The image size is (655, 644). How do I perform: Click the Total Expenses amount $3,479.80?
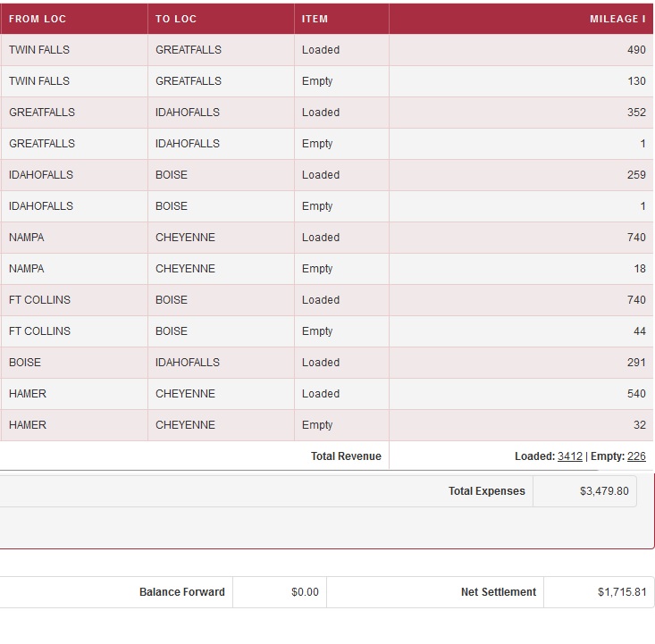(x=603, y=491)
